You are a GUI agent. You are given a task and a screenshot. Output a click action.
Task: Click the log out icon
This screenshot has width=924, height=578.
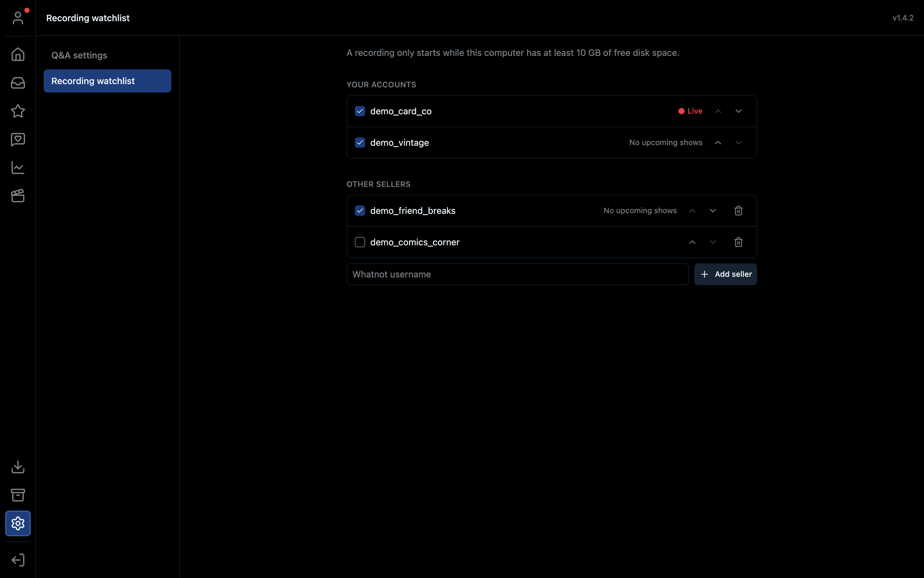click(18, 560)
